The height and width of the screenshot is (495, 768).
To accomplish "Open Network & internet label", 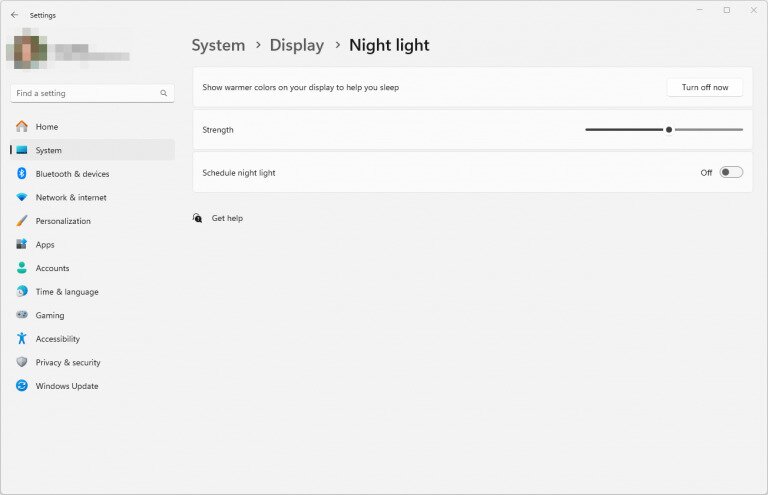I will pyautogui.click(x=71, y=197).
